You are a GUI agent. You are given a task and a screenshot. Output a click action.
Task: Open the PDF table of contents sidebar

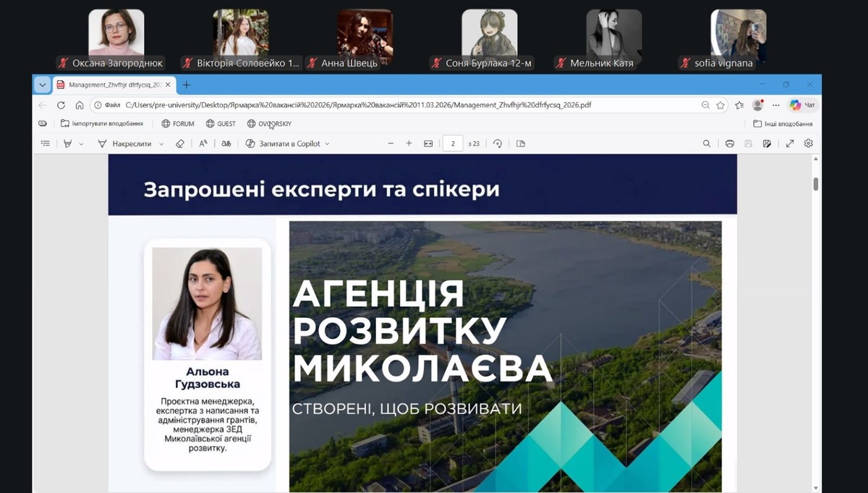[46, 143]
